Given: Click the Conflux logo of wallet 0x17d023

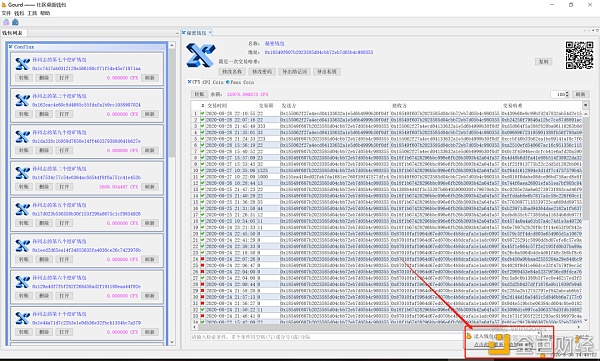Looking at the screenshot, I should (x=22, y=209).
